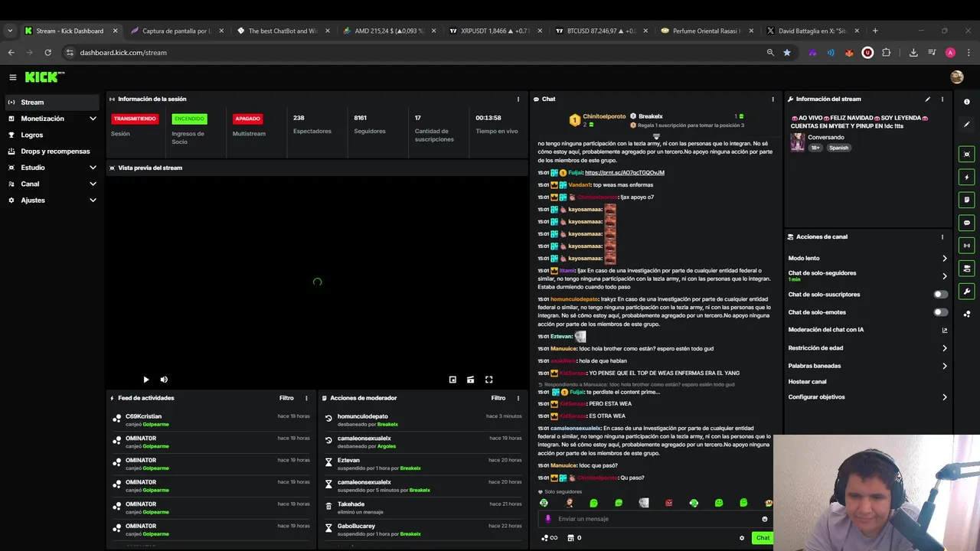Toggle session info broadcast widget button

coord(967,246)
